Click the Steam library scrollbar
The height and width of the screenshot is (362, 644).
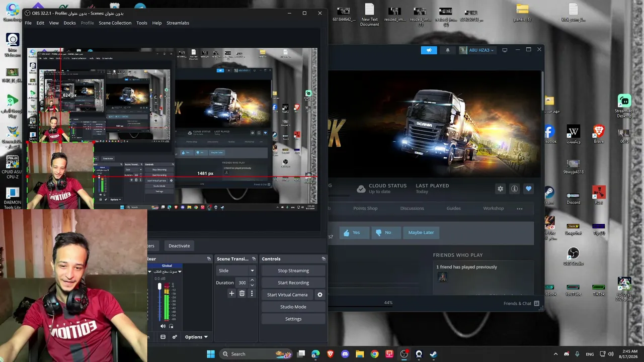click(542, 90)
